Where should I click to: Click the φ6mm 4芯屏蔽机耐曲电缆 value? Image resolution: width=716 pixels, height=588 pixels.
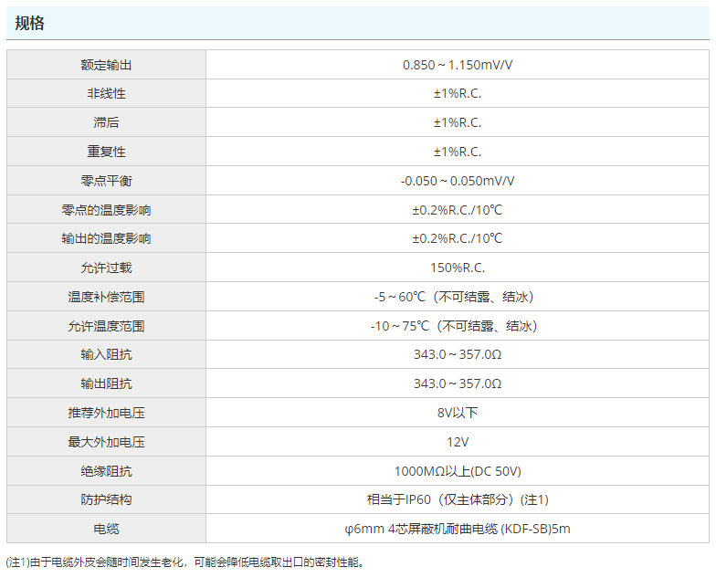pos(458,529)
